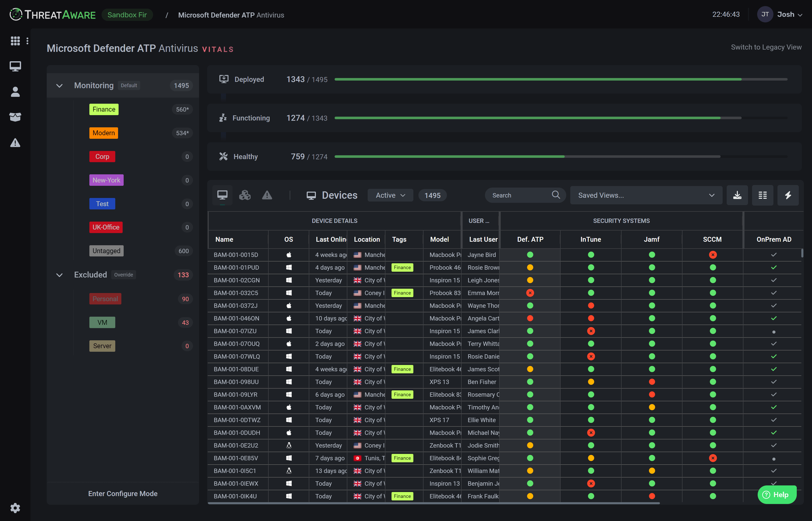The height and width of the screenshot is (521, 812).
Task: Click the lightning bolt actions button
Action: pos(788,195)
